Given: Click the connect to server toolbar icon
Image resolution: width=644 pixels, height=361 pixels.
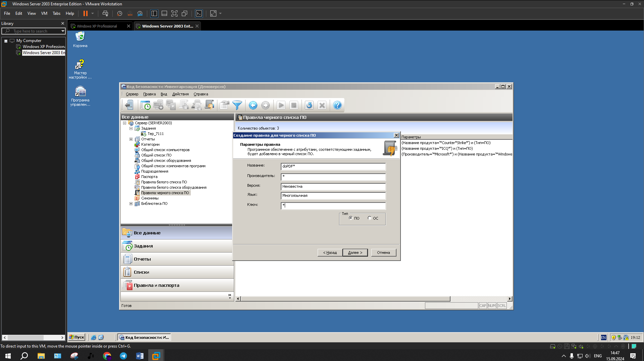Looking at the screenshot, I should [129, 105].
